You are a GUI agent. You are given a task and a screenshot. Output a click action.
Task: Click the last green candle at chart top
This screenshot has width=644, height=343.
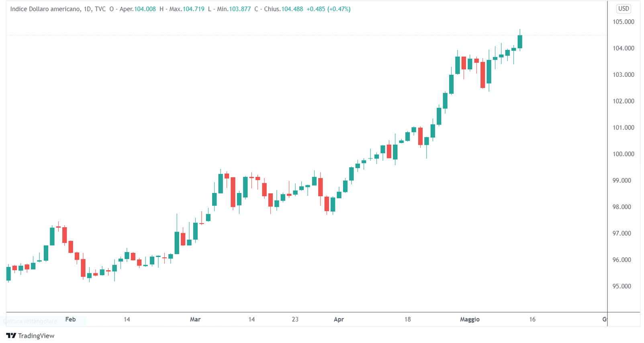click(x=520, y=41)
